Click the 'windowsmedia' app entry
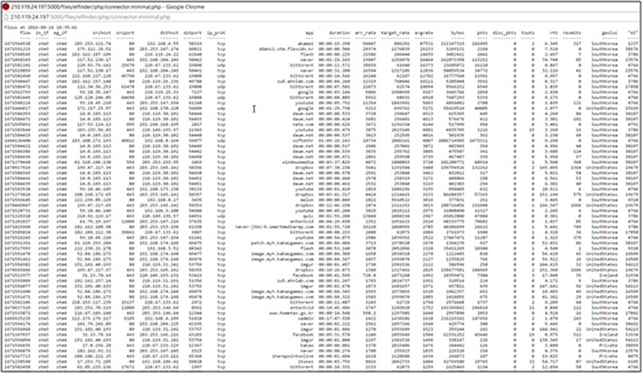Viewport: 642px width, 373px height. (x=298, y=162)
